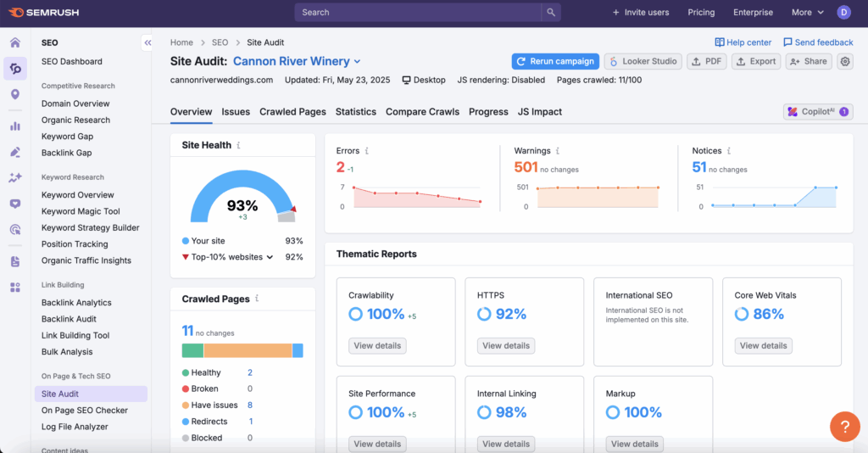Switch to the Progress tab
The height and width of the screenshot is (453, 868).
click(488, 112)
